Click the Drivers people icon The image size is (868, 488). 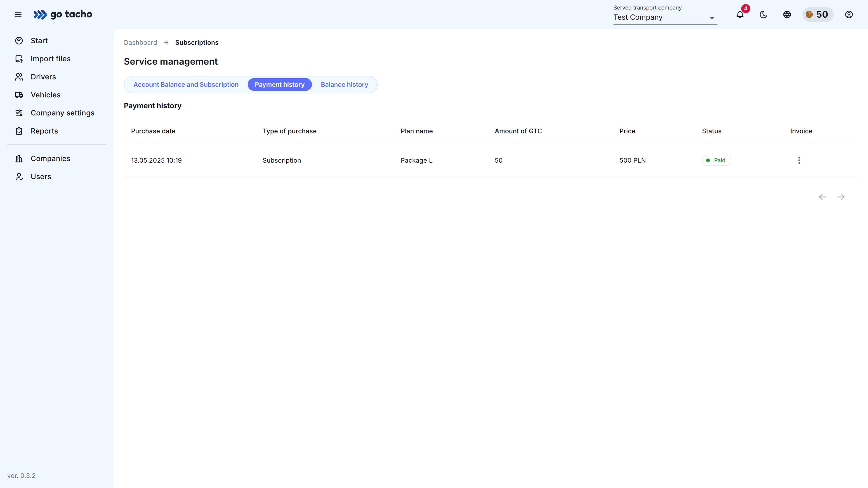click(x=19, y=77)
